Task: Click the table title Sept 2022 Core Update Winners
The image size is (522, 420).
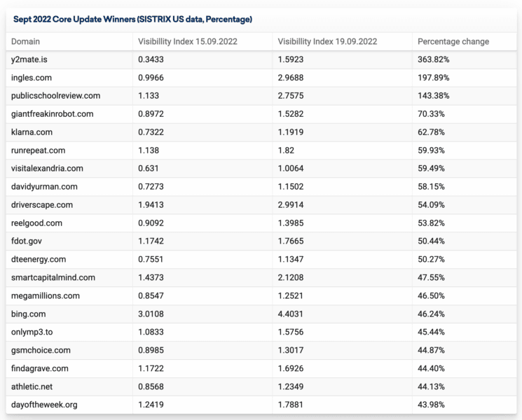Action: coord(132,19)
